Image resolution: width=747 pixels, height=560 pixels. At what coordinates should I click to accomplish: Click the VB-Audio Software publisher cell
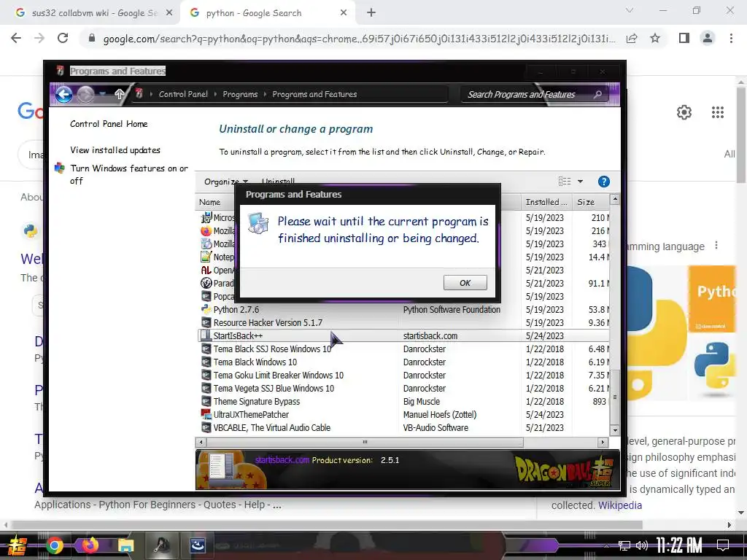[x=436, y=427]
